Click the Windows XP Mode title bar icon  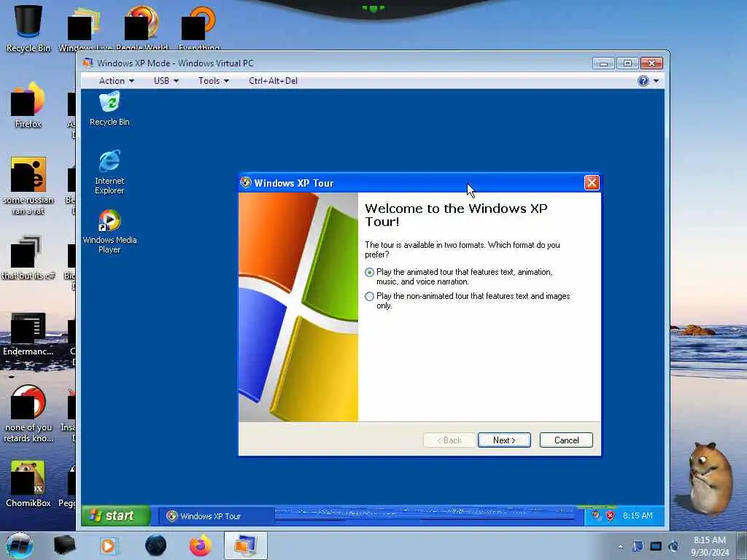click(88, 63)
